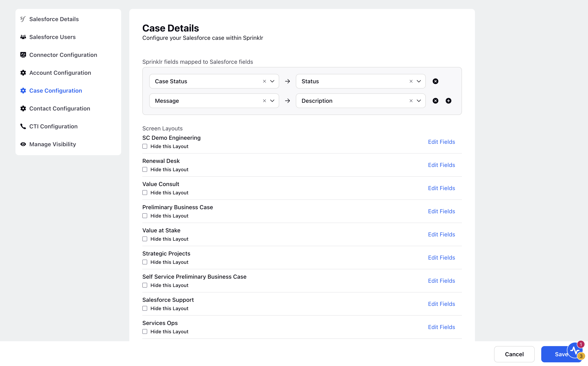Screen dimensions: 588x366
Task: Click the blue Case Configuration gear icon
Action: tap(23, 91)
